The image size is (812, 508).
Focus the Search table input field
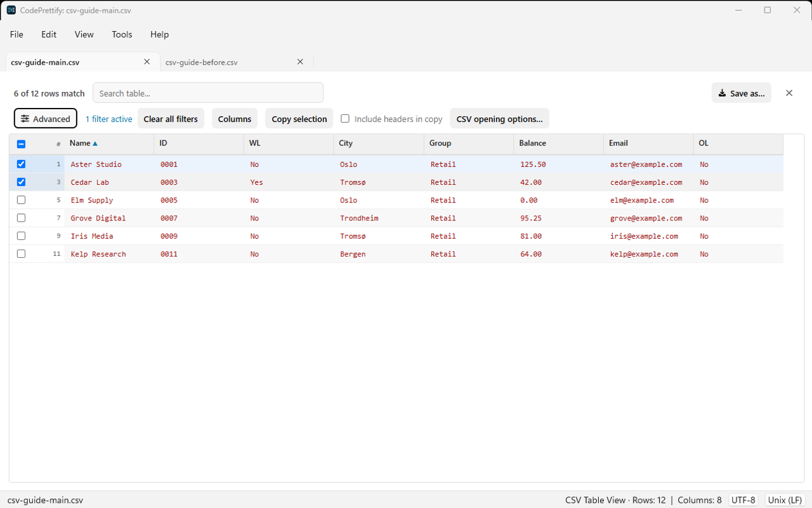[x=208, y=93]
